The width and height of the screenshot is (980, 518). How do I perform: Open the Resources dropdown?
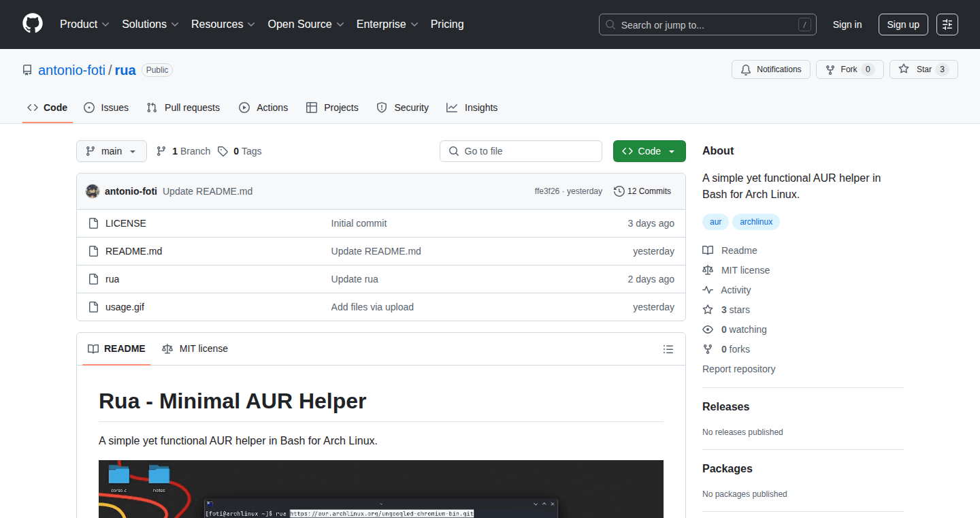point(223,25)
